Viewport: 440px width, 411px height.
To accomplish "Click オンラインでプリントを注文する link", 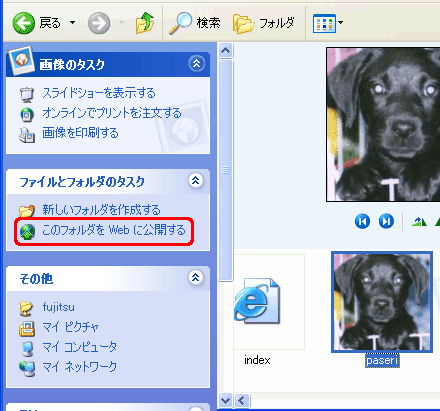I will pos(112,113).
